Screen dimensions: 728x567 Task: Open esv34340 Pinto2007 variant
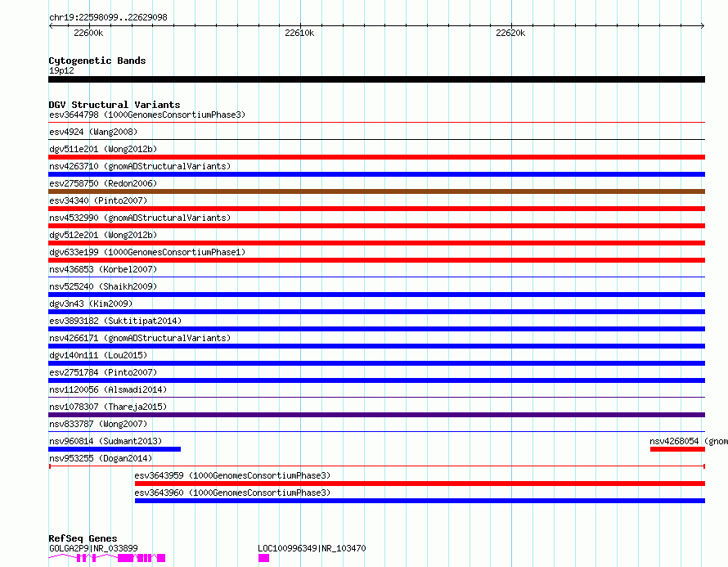point(98,200)
